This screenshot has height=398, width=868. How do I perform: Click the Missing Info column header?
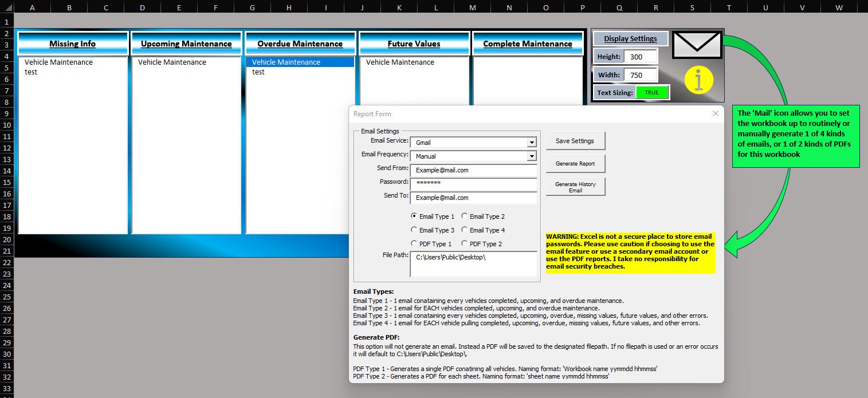[x=72, y=43]
